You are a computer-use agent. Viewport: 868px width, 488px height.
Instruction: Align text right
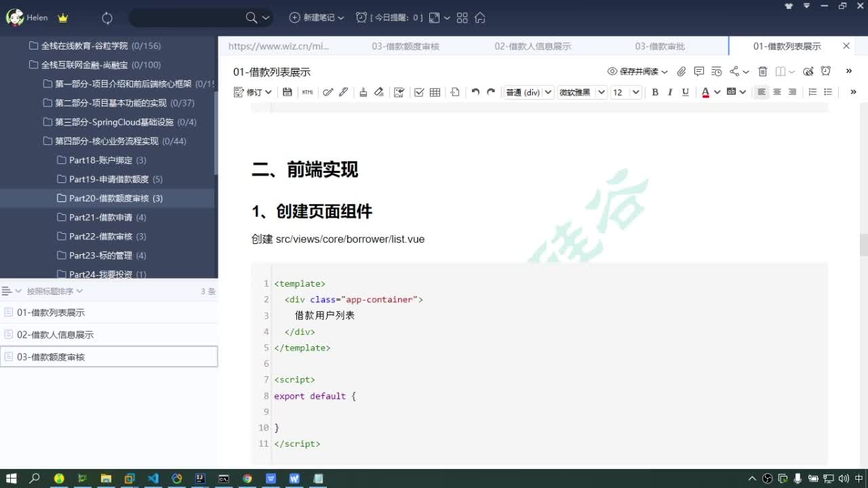[x=792, y=92]
